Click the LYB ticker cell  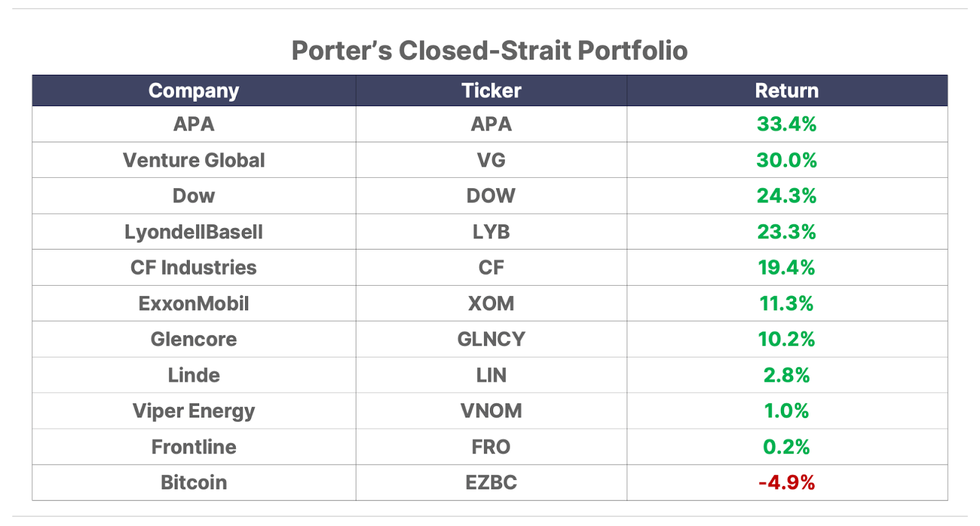point(491,232)
